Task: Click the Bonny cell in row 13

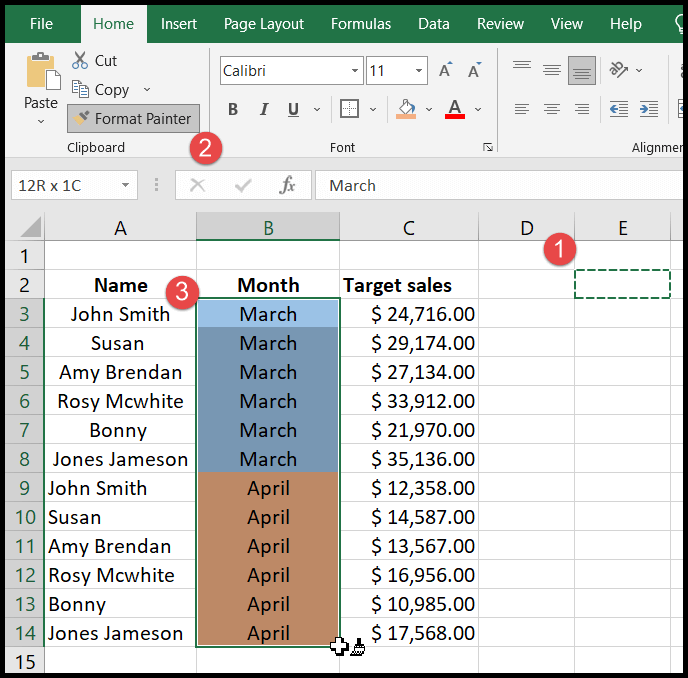Action: point(120,604)
